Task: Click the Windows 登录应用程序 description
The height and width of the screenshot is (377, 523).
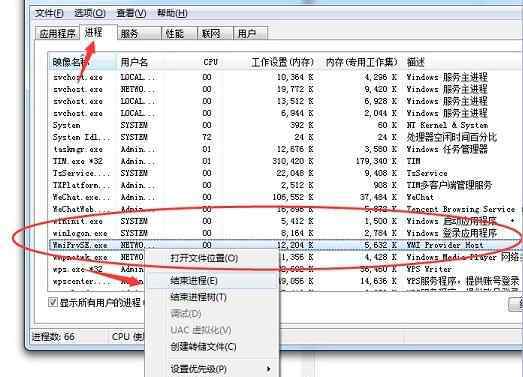Action: pyautogui.click(x=452, y=233)
